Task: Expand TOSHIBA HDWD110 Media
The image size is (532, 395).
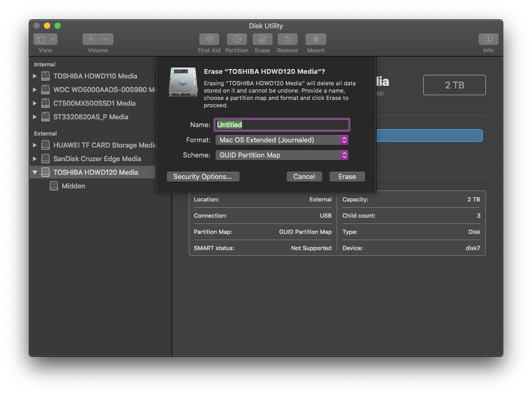Action: pyautogui.click(x=36, y=76)
